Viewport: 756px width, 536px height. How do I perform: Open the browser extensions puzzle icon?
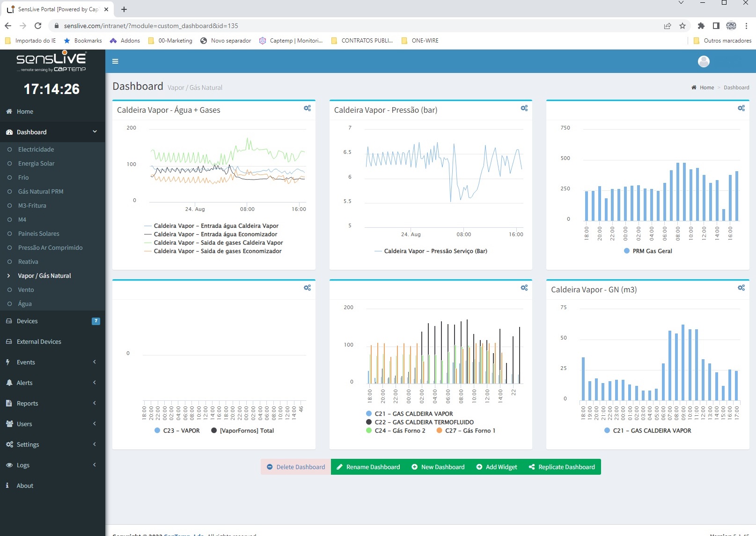coord(701,26)
